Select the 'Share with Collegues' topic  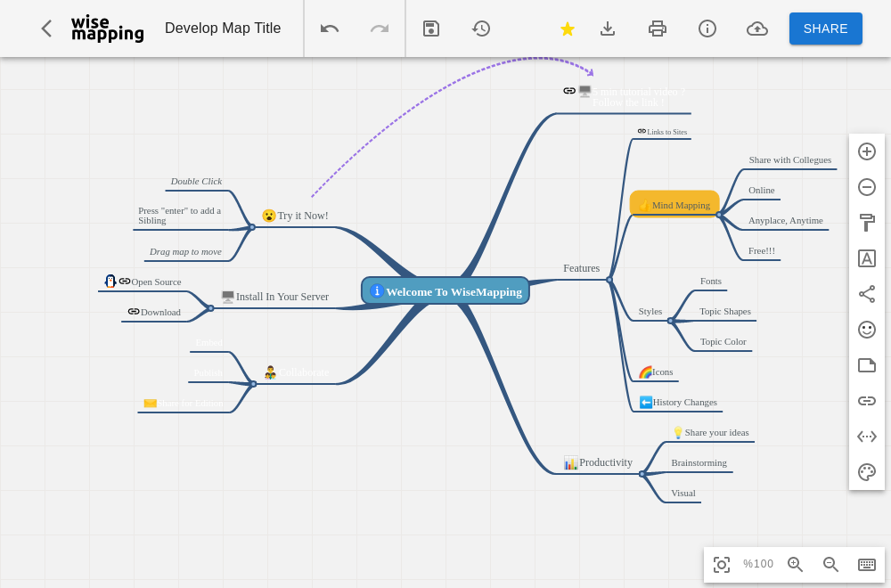point(789,160)
